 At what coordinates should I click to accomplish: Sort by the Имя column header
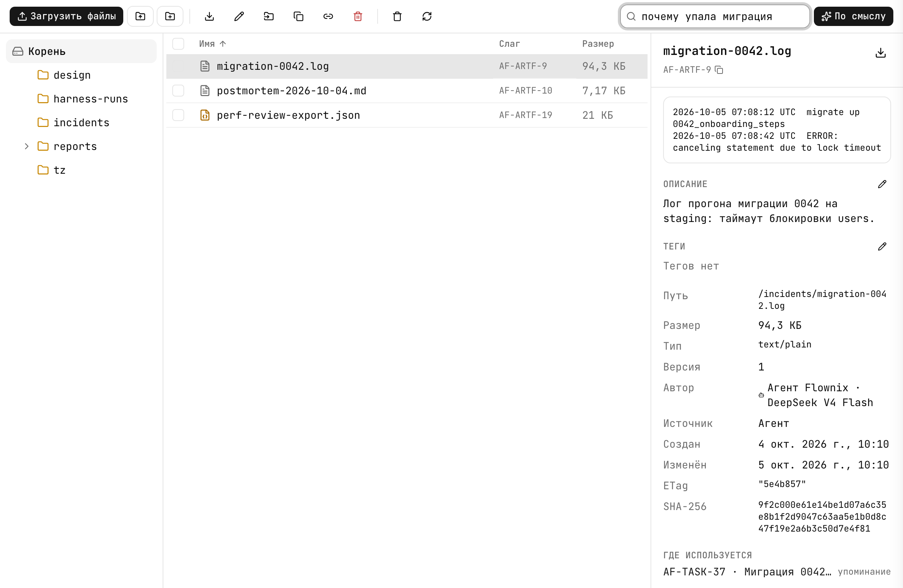click(x=212, y=44)
